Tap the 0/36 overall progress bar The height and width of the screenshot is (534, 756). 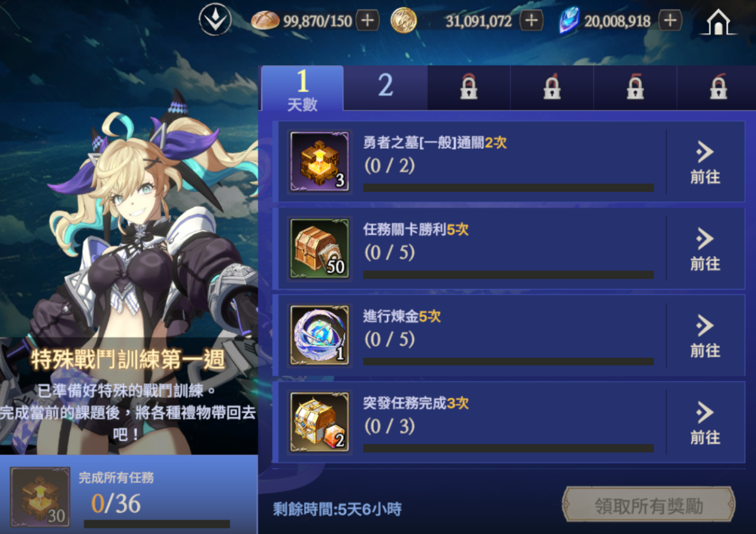(156, 524)
